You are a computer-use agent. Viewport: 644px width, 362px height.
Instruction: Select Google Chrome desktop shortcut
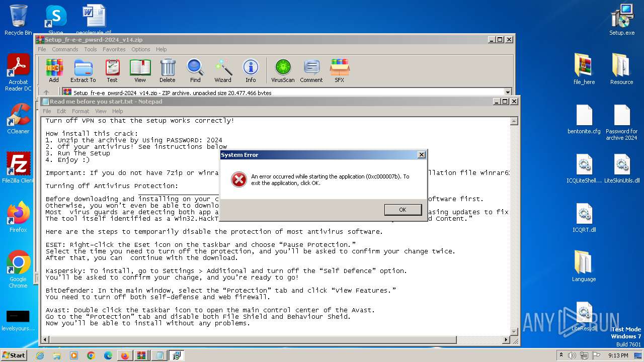pyautogui.click(x=18, y=269)
